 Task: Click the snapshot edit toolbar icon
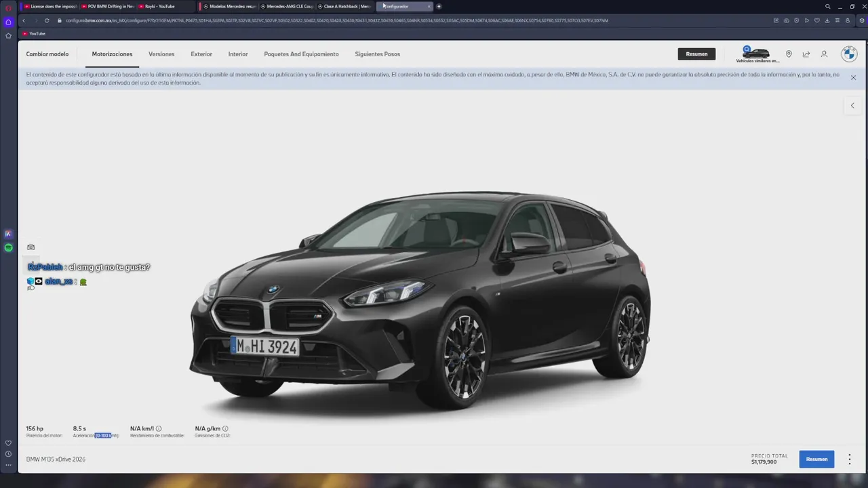776,20
